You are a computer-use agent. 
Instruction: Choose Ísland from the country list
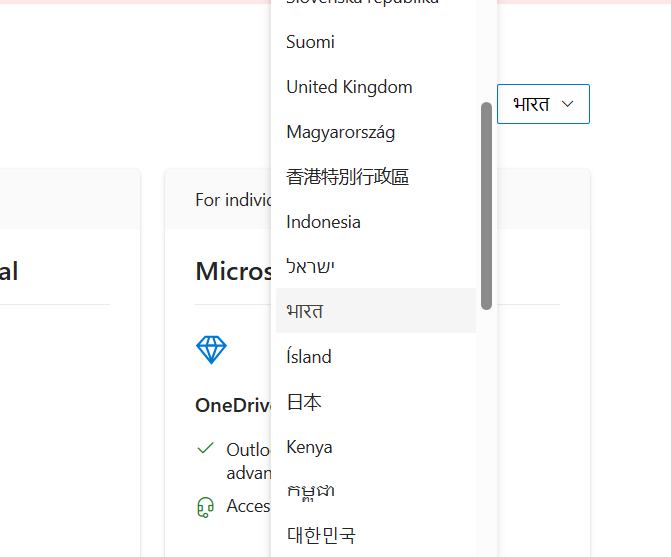(376, 356)
